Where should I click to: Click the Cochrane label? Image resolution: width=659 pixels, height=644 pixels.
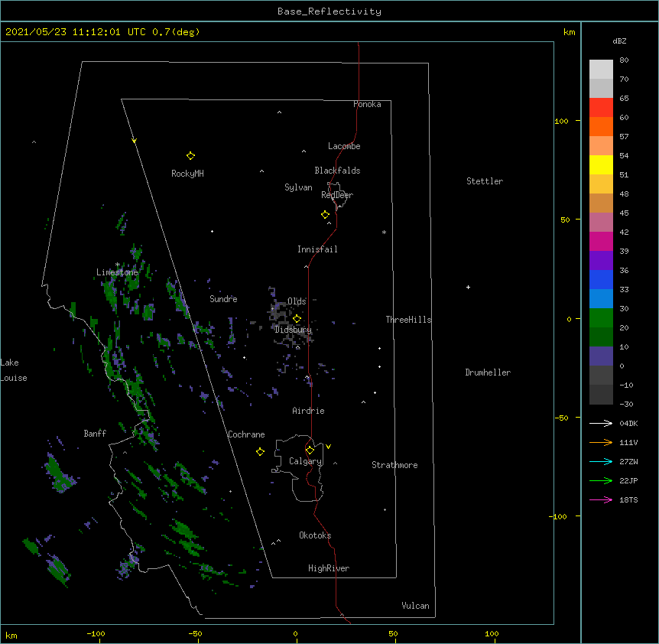[x=246, y=434]
